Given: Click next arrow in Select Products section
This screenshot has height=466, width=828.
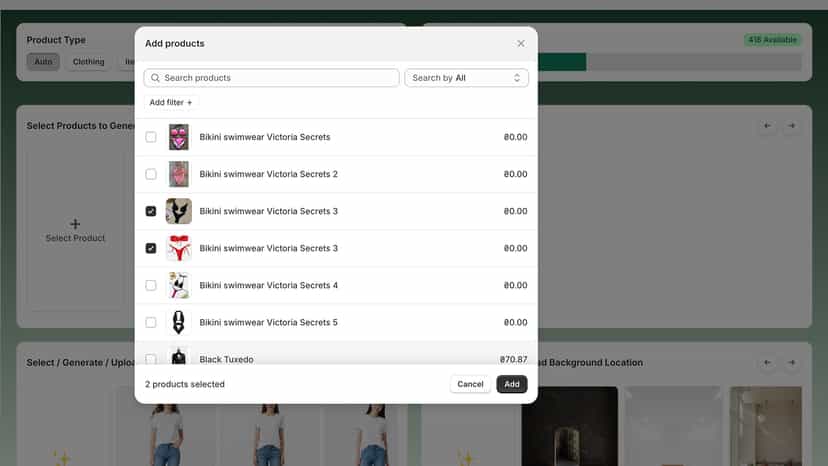Looking at the screenshot, I should tap(792, 126).
